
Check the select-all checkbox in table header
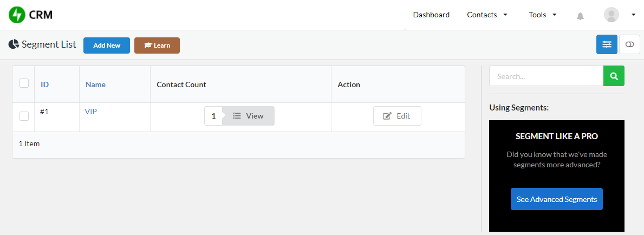pos(24,83)
